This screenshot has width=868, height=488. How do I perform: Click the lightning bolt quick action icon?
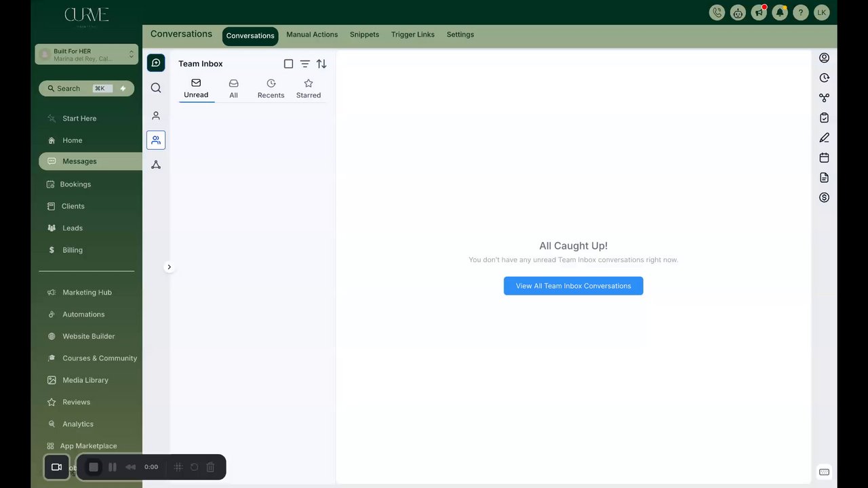coord(123,88)
